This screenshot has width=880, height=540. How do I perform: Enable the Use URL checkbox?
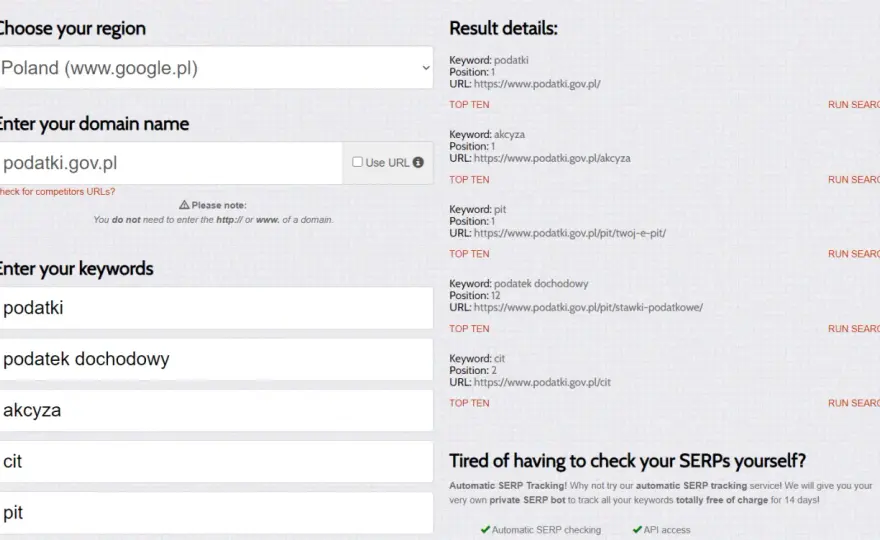click(357, 162)
